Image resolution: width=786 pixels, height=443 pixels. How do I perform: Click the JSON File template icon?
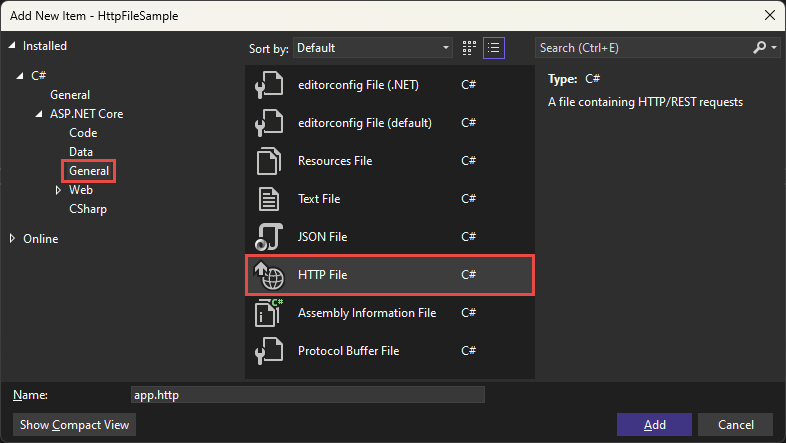pyautogui.click(x=269, y=237)
